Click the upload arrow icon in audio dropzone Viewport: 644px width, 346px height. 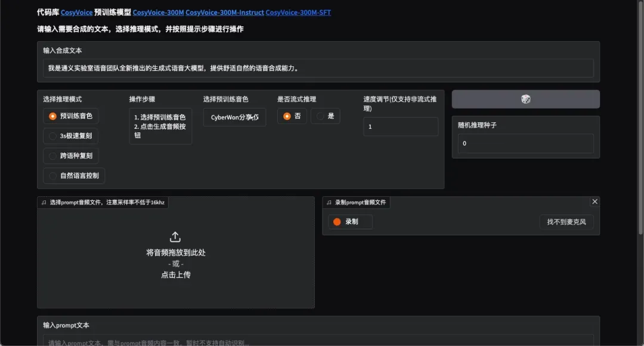tap(175, 237)
